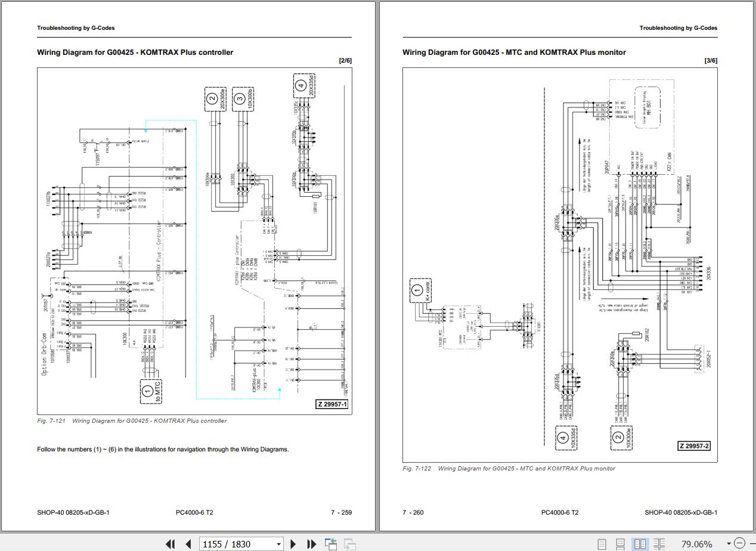Click the 20X335d connector marker

[x=303, y=85]
